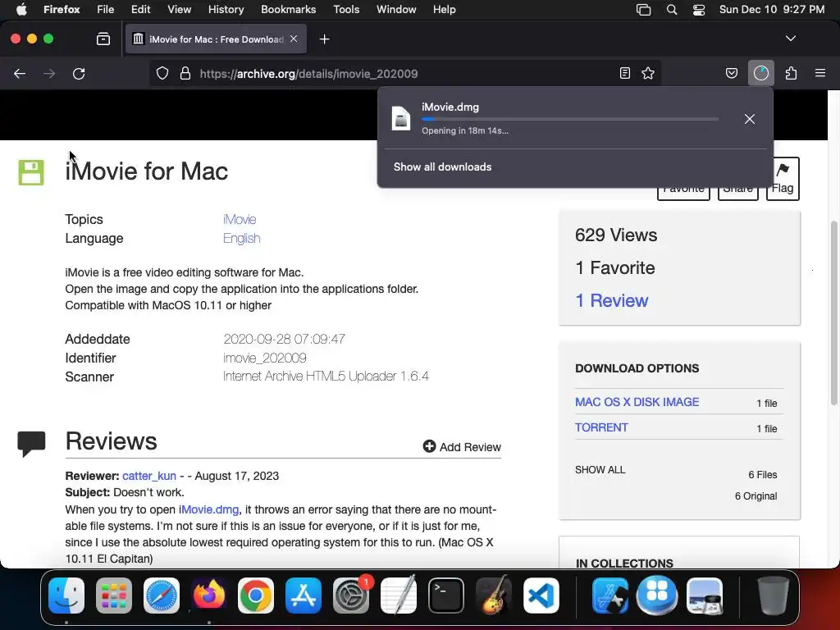Open the Tools menu
The width and height of the screenshot is (840, 630).
click(347, 9)
